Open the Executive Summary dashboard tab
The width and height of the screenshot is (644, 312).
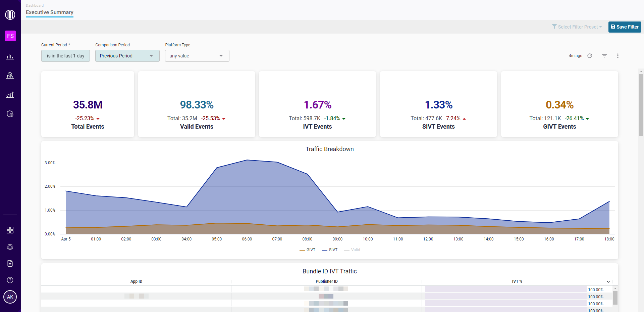click(49, 12)
